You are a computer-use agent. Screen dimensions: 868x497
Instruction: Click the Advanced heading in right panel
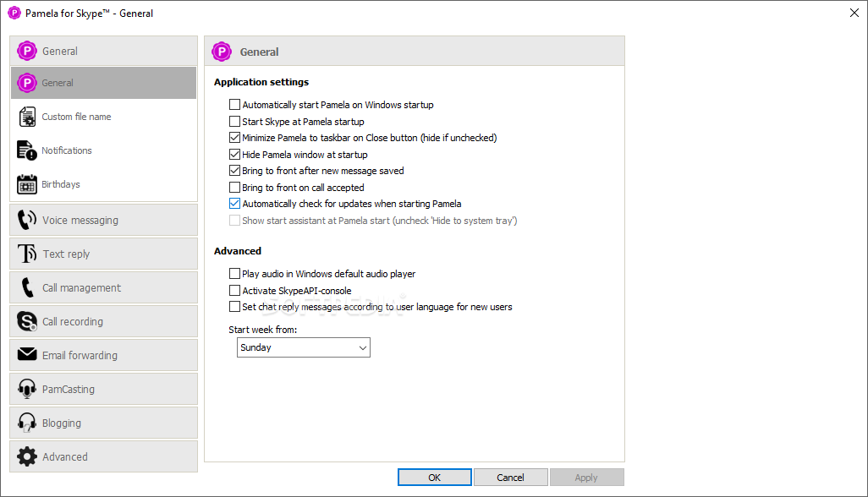point(238,251)
